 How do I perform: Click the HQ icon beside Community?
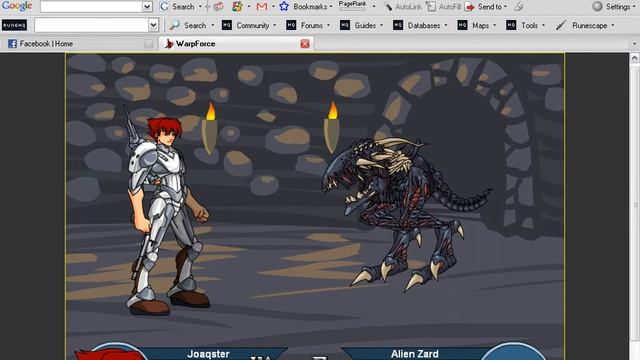tap(227, 25)
